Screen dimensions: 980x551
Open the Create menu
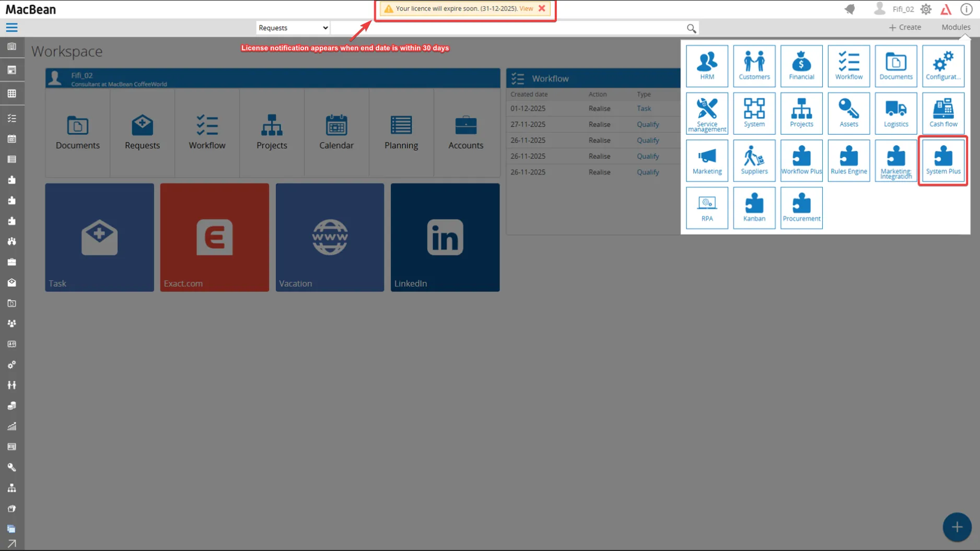tap(905, 27)
